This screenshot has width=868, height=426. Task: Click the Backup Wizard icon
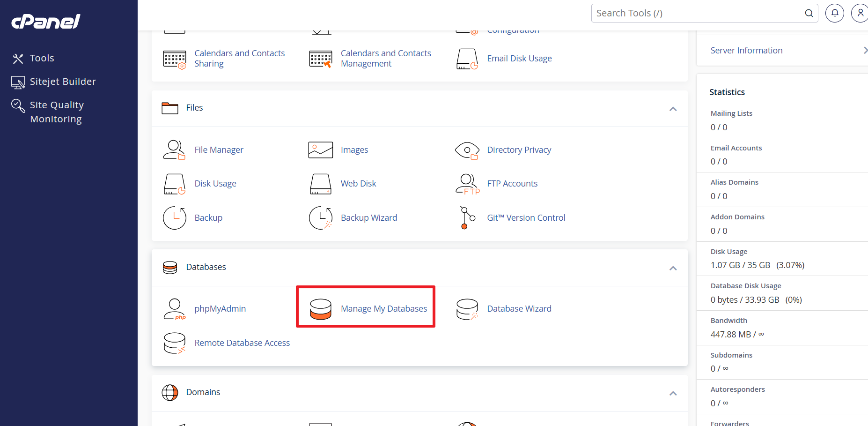click(x=321, y=218)
